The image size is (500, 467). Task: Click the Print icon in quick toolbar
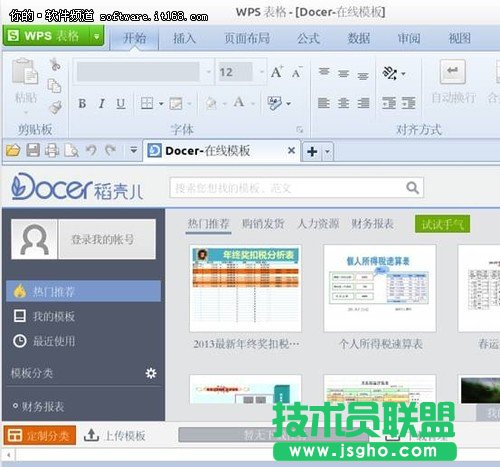coord(52,151)
